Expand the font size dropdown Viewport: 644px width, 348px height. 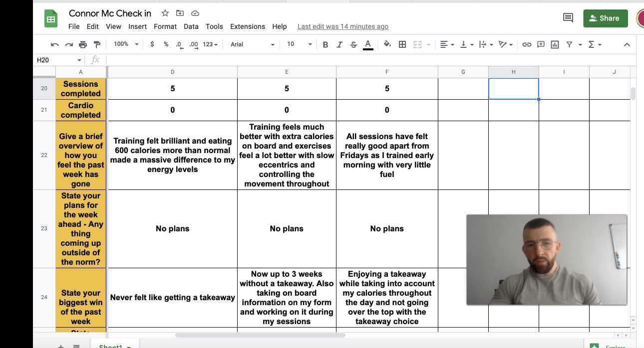pos(299,44)
